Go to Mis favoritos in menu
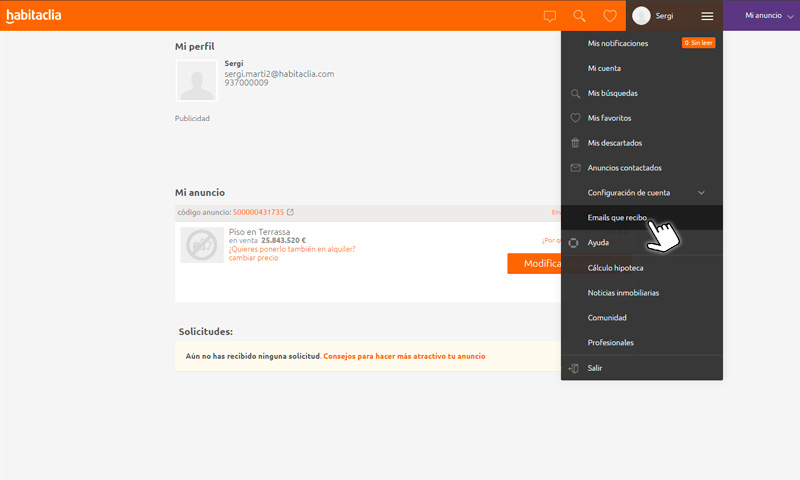800x480 pixels. [609, 118]
